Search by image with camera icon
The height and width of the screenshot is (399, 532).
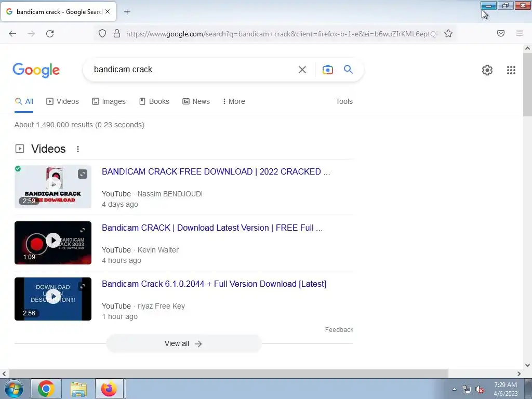point(327,70)
